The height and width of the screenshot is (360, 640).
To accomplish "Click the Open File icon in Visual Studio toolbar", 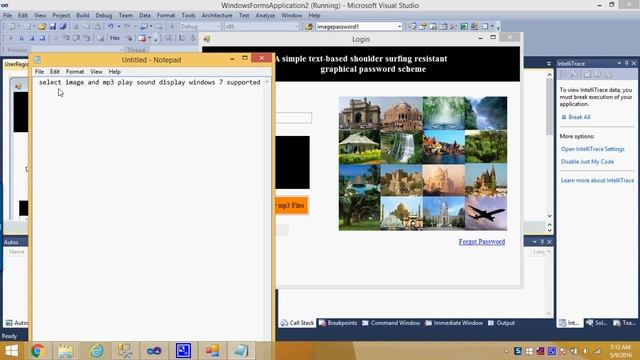I will coord(42,27).
